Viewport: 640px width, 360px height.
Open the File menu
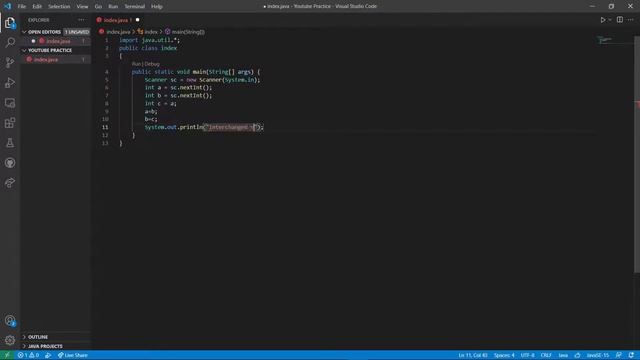click(22, 6)
